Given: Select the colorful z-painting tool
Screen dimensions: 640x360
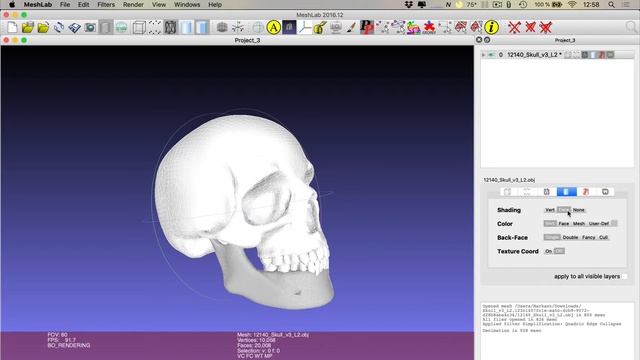Looking at the screenshot, I should (413, 27).
